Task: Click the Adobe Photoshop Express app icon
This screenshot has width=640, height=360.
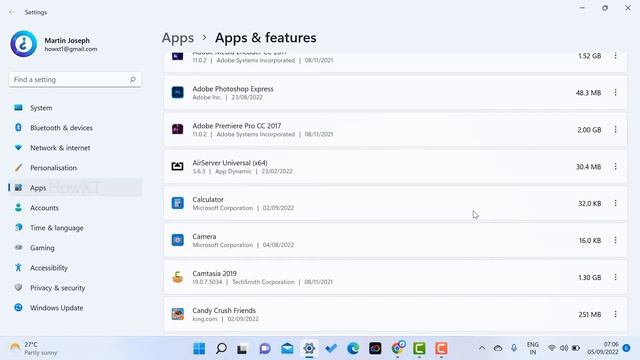Action: (x=178, y=93)
